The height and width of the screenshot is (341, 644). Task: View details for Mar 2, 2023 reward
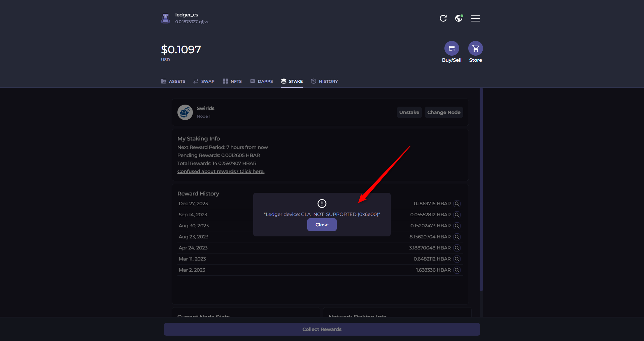(x=457, y=270)
